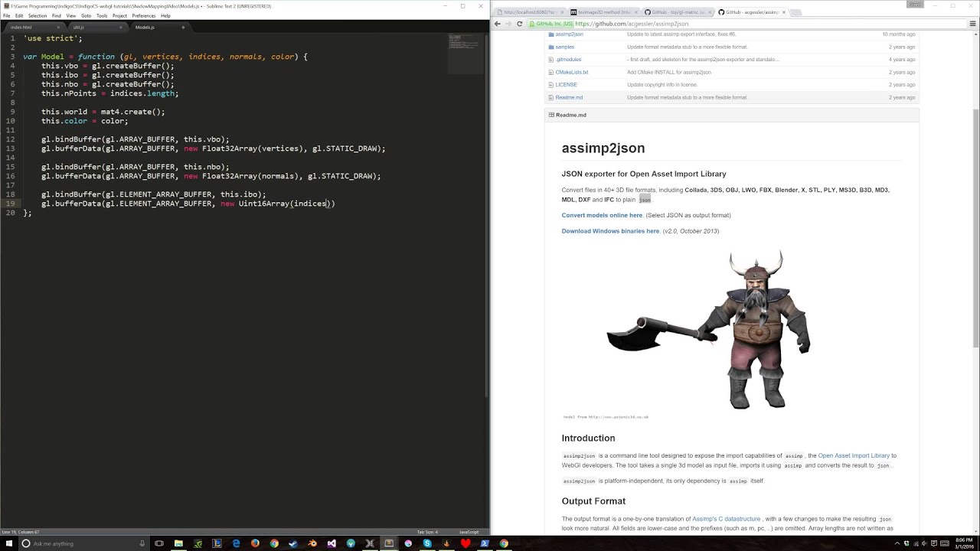Open the Help menu in Sublime Text
980x551 pixels.
tap(165, 15)
